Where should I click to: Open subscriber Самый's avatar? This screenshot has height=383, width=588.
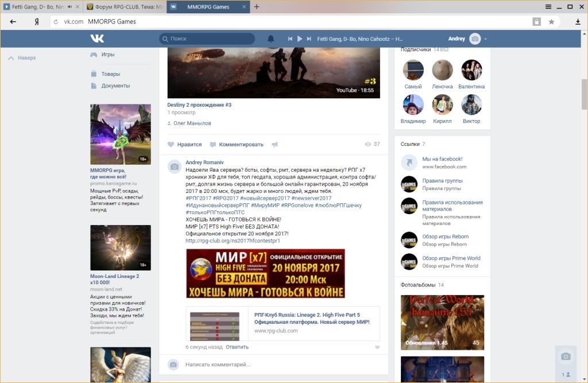coord(413,70)
